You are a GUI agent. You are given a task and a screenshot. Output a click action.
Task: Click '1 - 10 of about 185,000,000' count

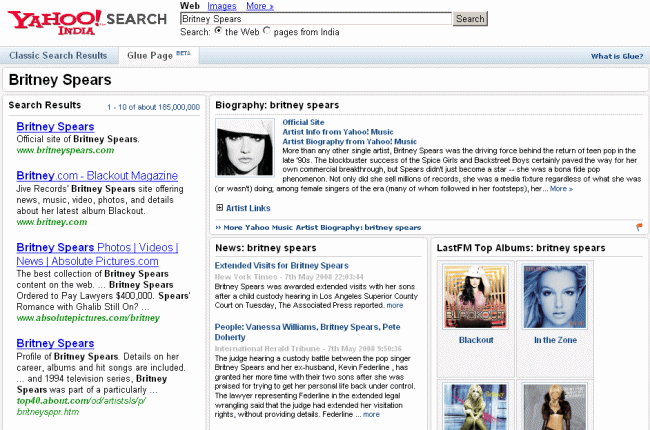point(153,107)
